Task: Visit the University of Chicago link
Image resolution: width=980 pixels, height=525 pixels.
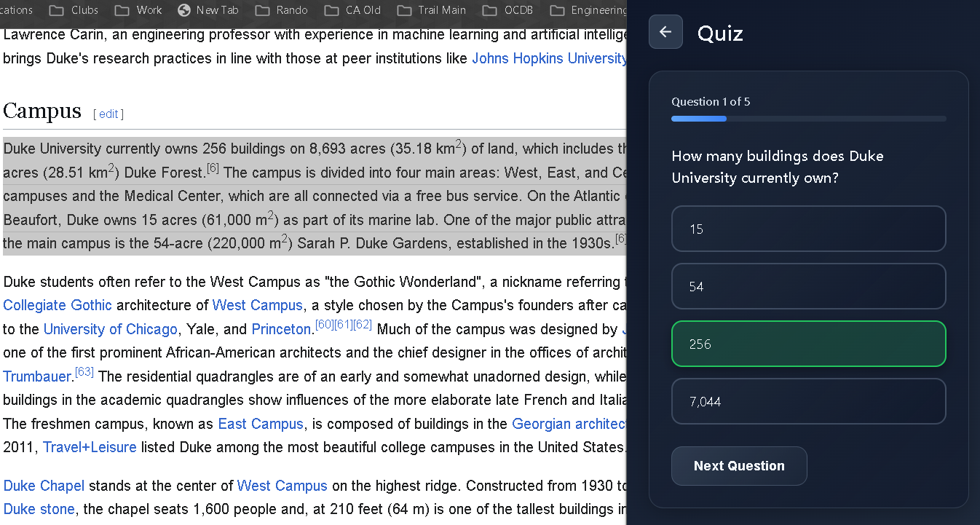Action: (111, 329)
